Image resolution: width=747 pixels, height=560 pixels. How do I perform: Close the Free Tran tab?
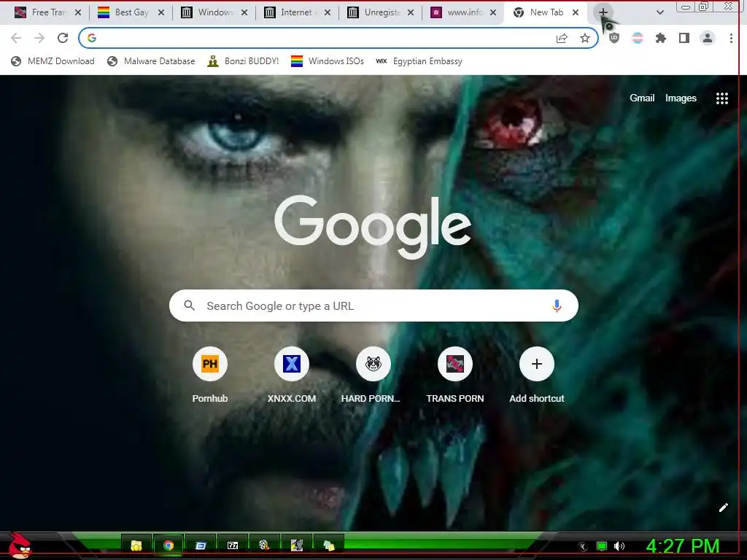[x=78, y=12]
